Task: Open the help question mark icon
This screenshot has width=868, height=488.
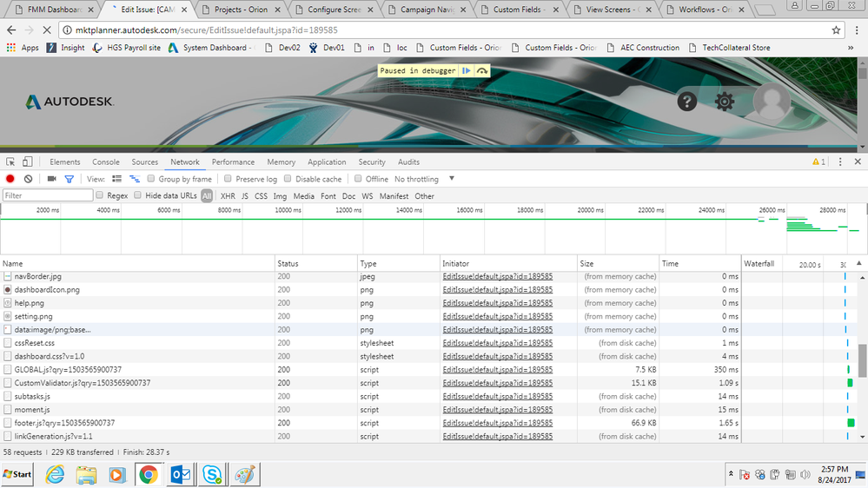Action: click(x=687, y=102)
